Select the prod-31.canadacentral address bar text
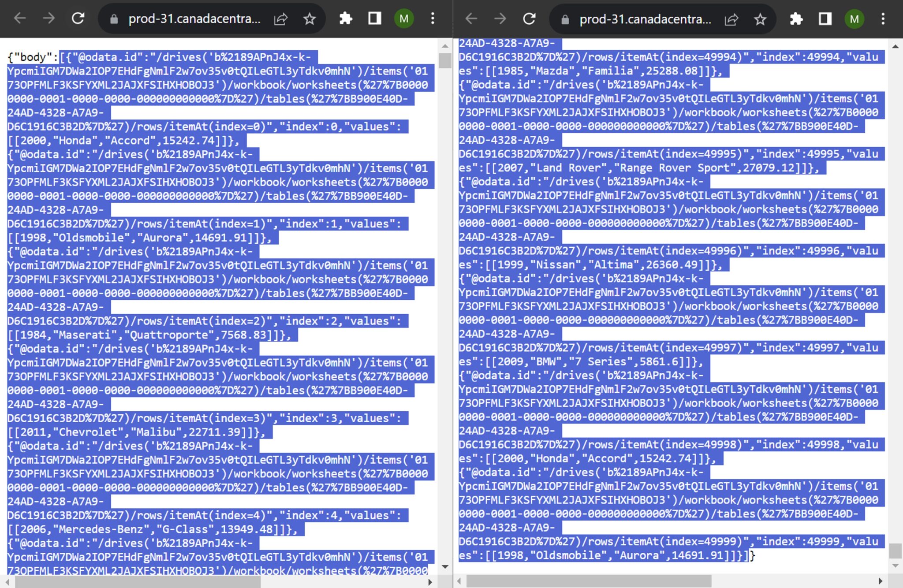The width and height of the screenshot is (903, 588). click(x=194, y=19)
